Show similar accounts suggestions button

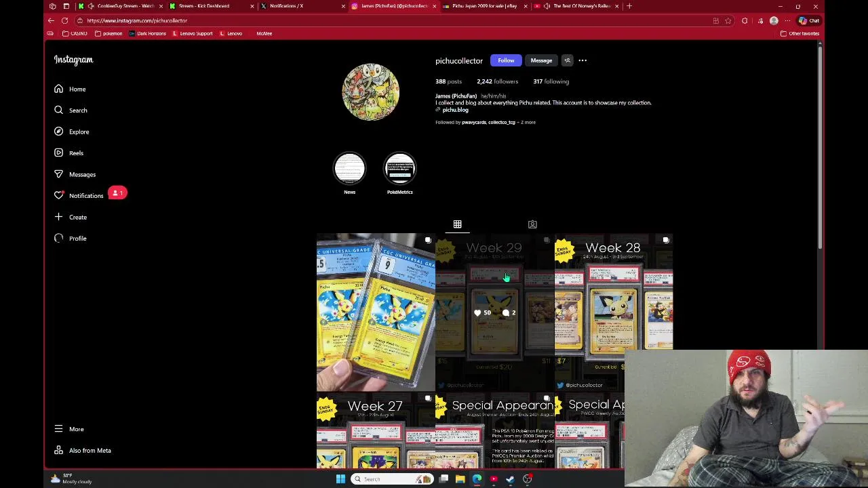pyautogui.click(x=568, y=60)
